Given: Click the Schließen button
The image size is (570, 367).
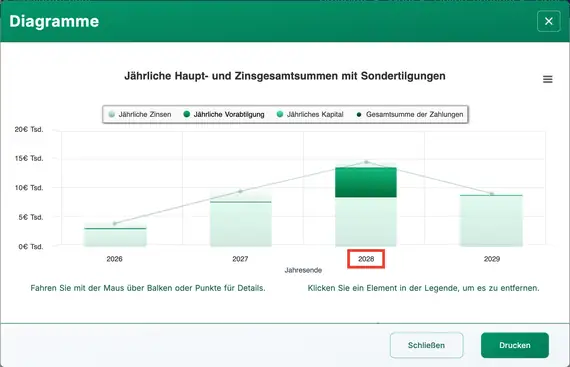Looking at the screenshot, I should [426, 345].
